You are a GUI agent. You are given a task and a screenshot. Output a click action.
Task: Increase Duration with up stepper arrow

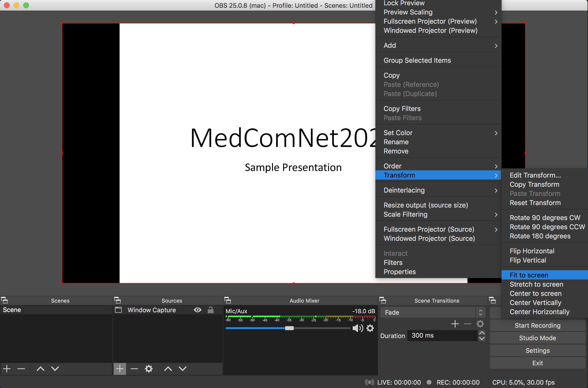(482, 333)
